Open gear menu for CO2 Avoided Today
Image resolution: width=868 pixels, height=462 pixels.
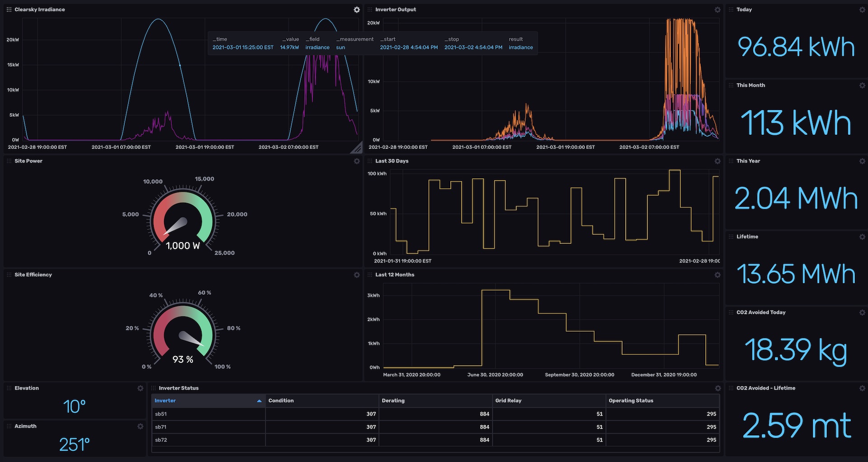tap(862, 312)
